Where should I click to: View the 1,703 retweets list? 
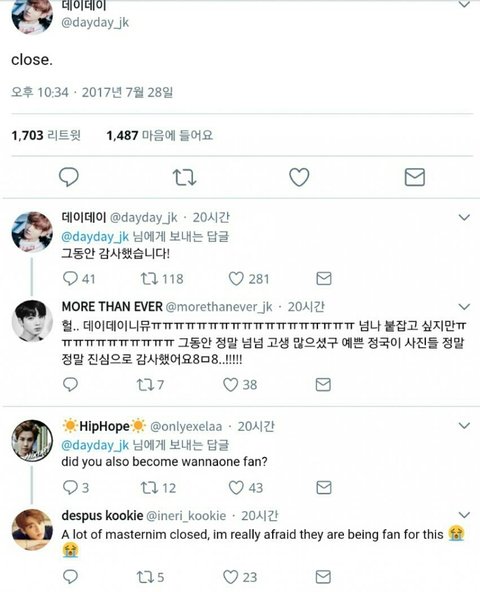tap(46, 135)
